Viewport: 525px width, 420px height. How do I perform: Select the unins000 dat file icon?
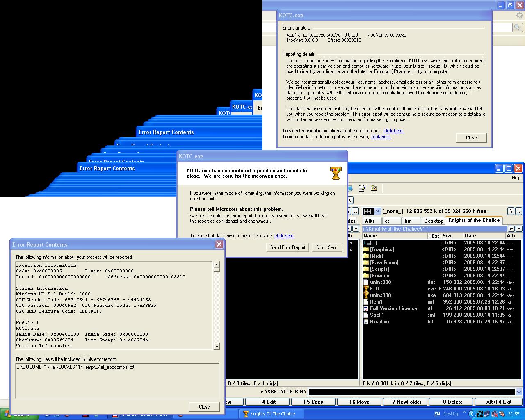coord(366,282)
